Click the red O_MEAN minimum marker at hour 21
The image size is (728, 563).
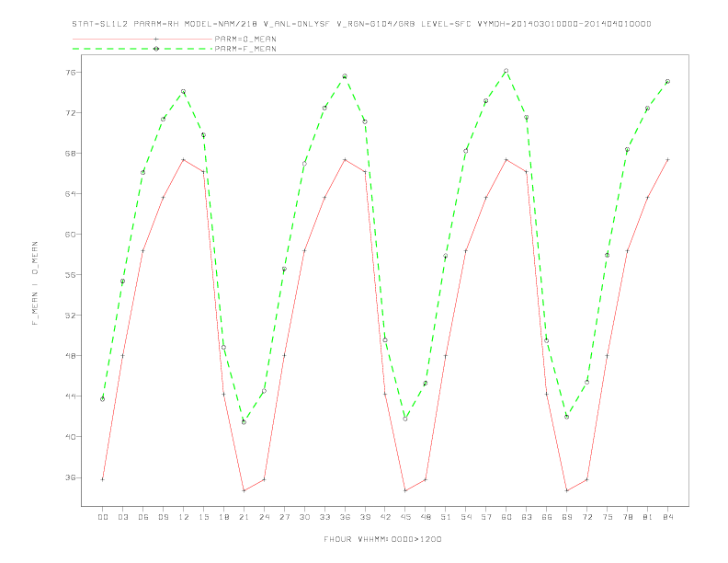point(244,490)
